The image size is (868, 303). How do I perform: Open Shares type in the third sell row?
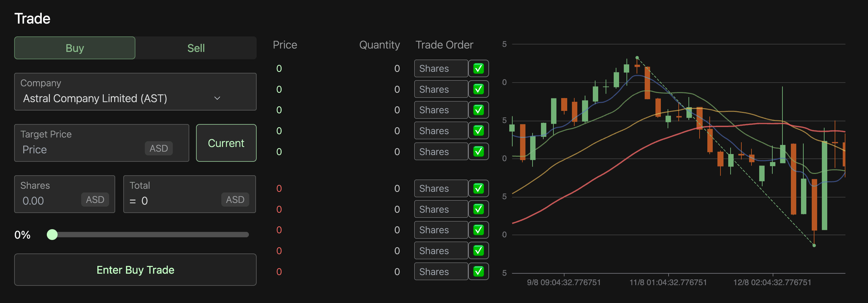tap(441, 230)
